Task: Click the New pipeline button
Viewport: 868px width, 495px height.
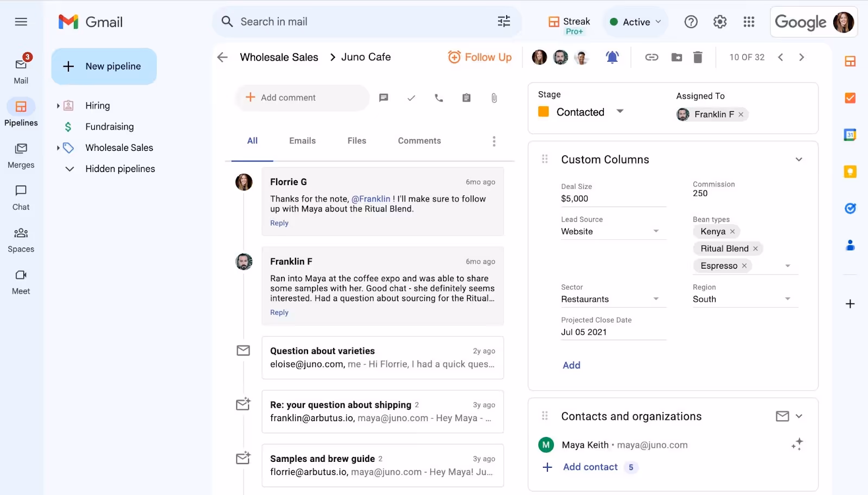Action: coord(104,66)
